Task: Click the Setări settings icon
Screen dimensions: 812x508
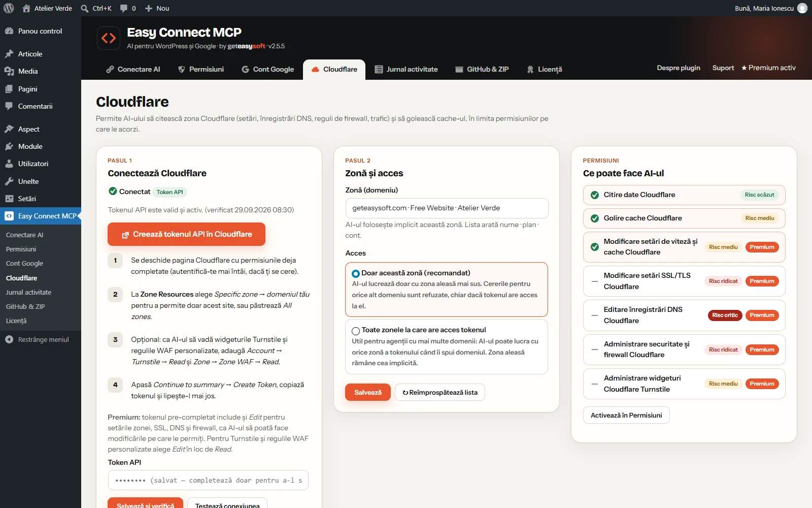Action: [x=9, y=199]
